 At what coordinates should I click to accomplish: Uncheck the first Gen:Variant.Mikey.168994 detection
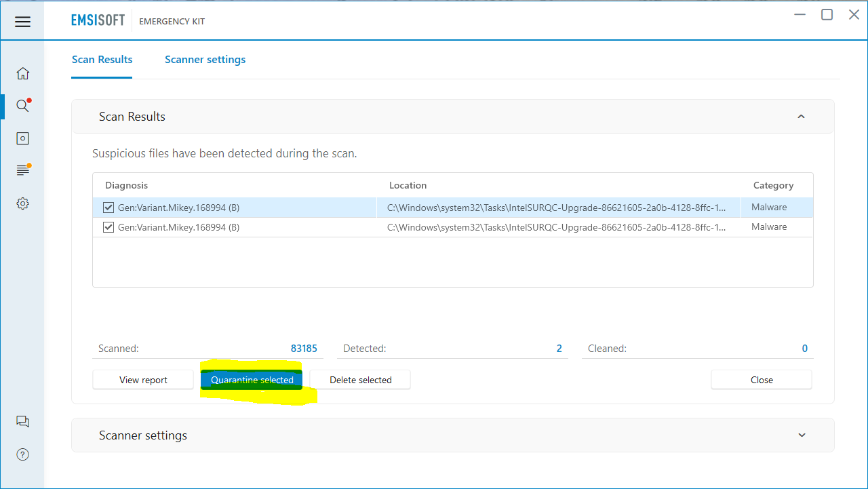point(108,208)
